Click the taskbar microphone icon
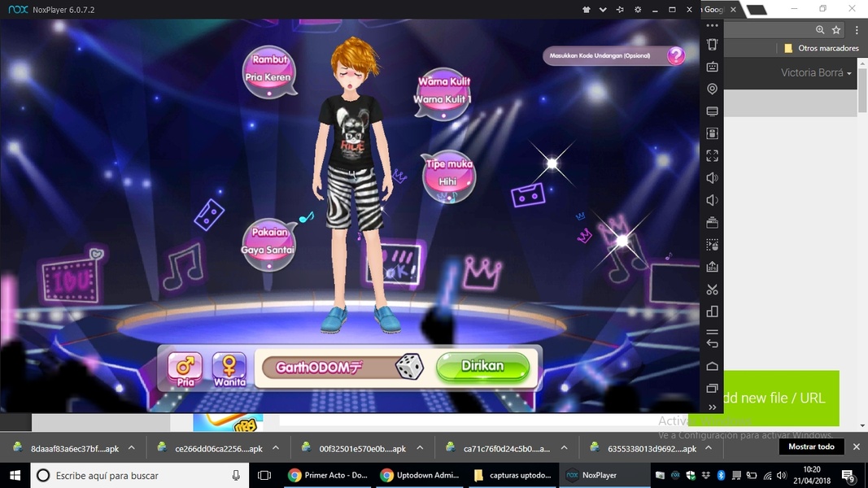Image resolution: width=868 pixels, height=488 pixels. pos(236,475)
